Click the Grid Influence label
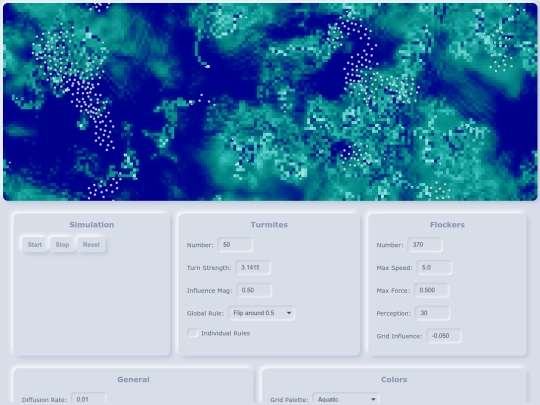540x405 pixels. [x=399, y=336]
